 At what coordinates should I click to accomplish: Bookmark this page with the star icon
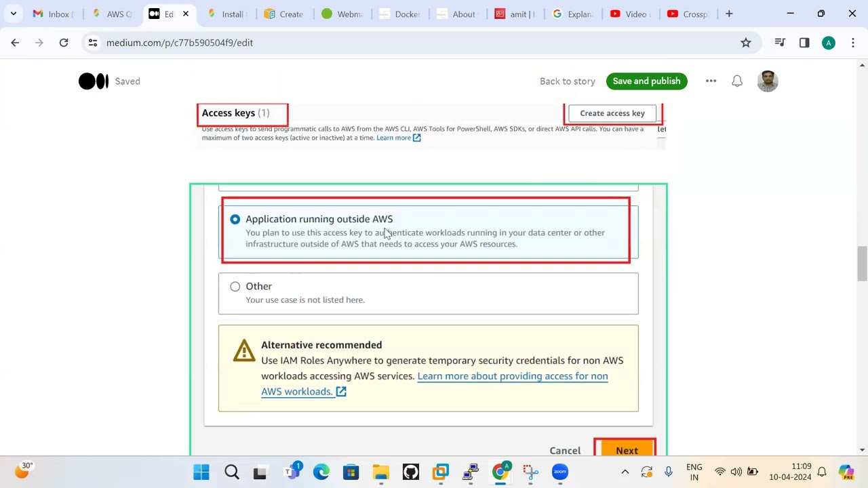click(x=746, y=43)
